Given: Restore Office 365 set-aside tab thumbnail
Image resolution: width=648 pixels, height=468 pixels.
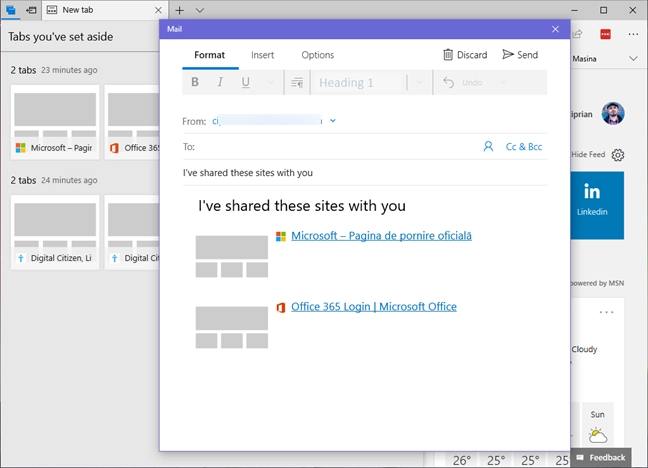Looking at the screenshot, I should point(132,122).
